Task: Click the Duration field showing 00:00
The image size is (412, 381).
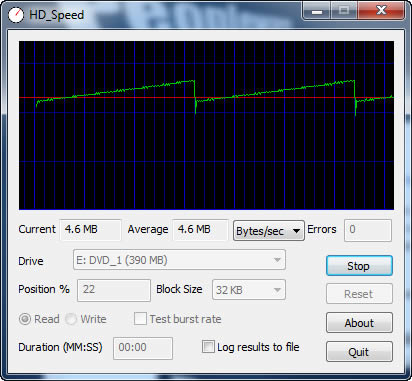Action: [143, 348]
